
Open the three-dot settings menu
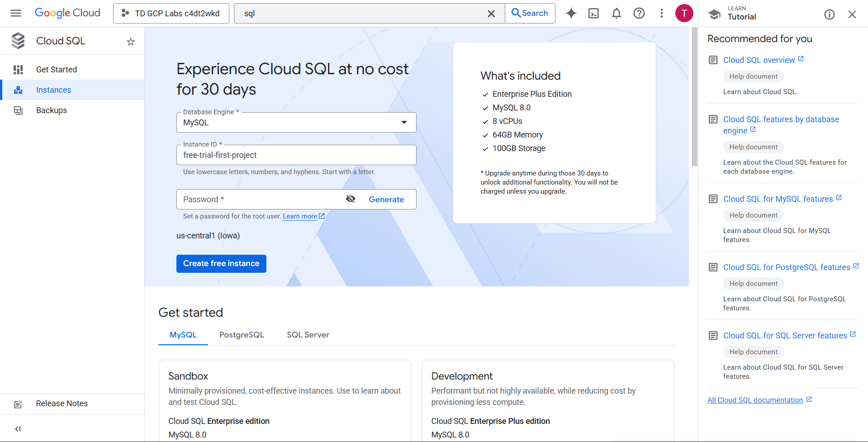[x=661, y=14]
